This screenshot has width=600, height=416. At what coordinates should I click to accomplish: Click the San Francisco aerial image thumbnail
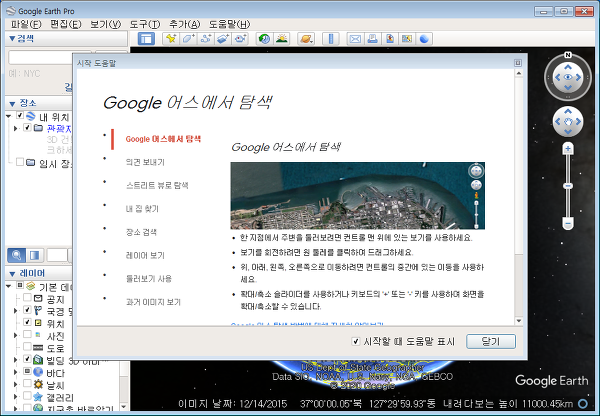tap(357, 196)
